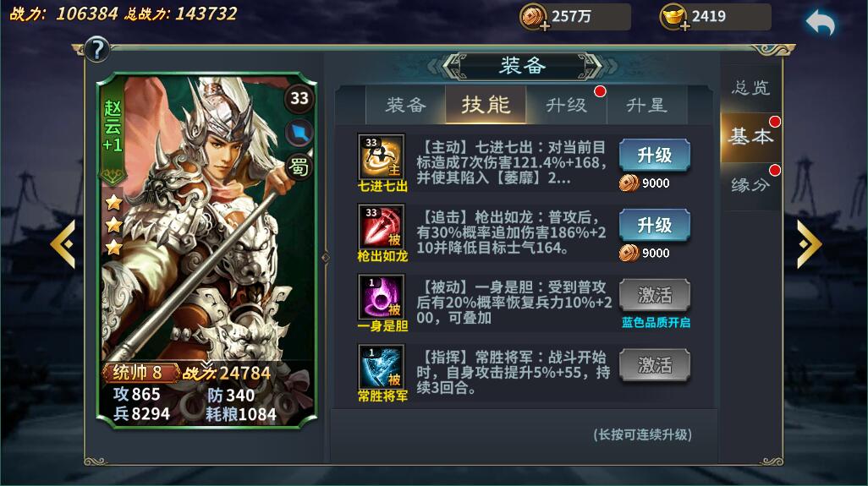Viewport: 868px width, 486px height.
Task: Tap the 蜀 faction badge
Action: (x=299, y=166)
